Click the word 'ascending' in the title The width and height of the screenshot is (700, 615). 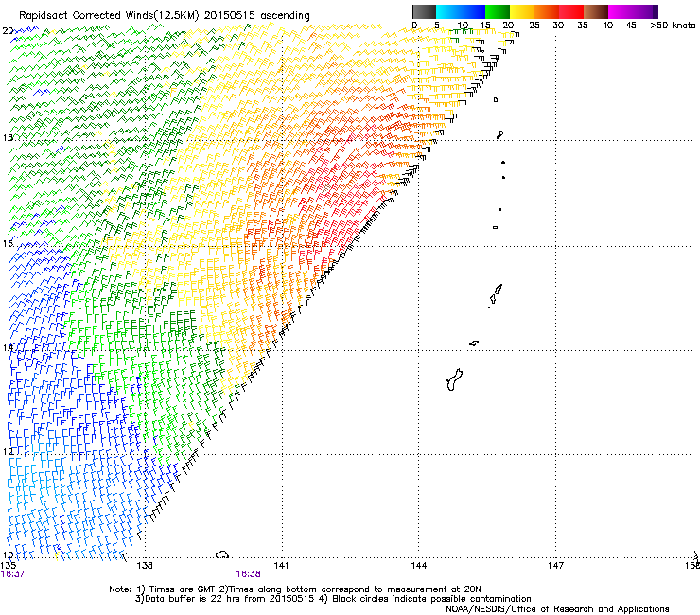(x=285, y=16)
